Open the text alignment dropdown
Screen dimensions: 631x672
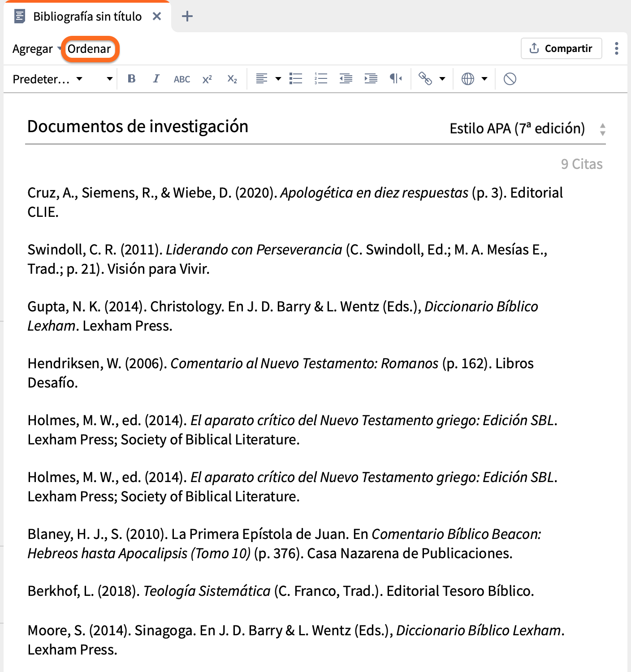pyautogui.click(x=278, y=78)
